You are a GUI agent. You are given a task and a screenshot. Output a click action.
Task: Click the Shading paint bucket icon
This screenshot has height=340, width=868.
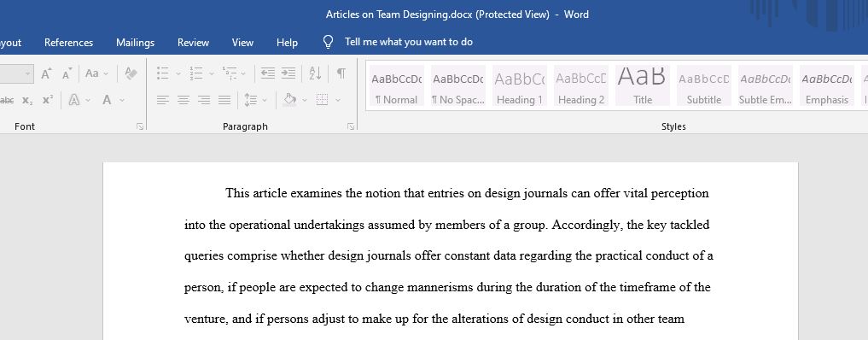(x=289, y=100)
